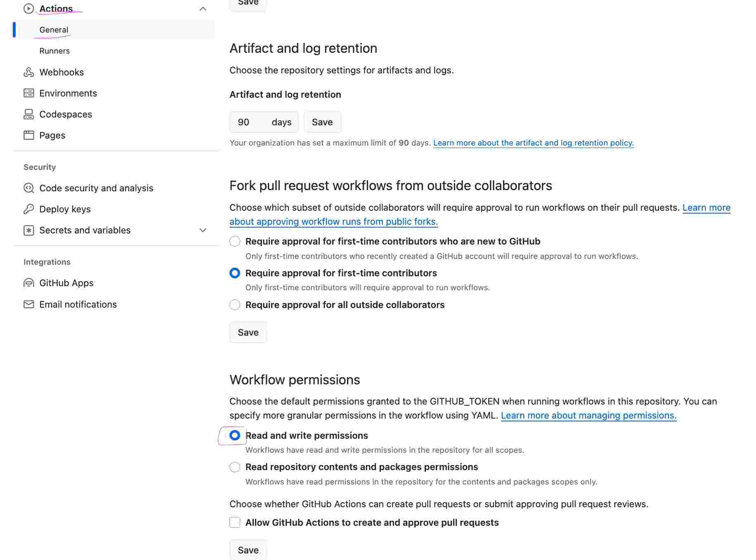Enable Allow GitHub Actions to approve pull requests
The image size is (756, 560).
(234, 522)
